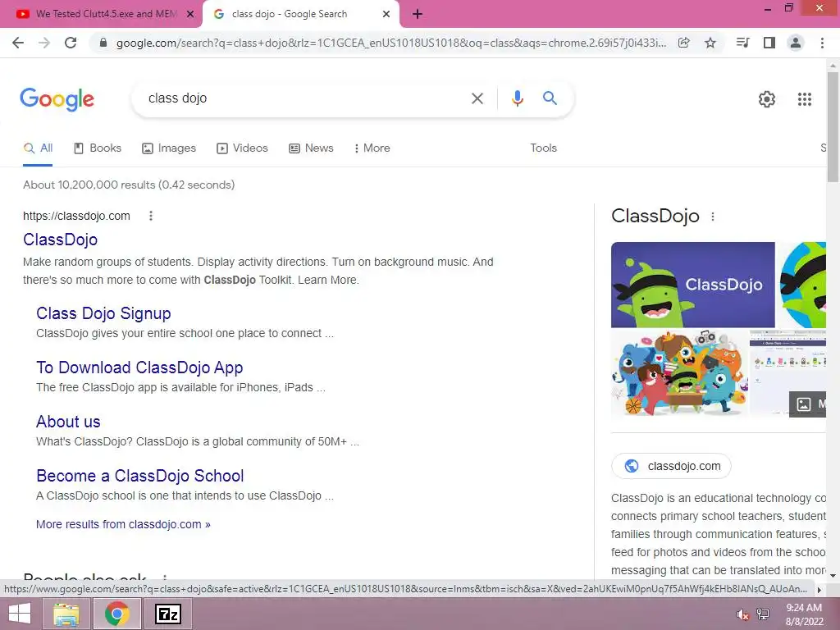The height and width of the screenshot is (630, 840).
Task: Close the class dojo search tab
Action: [386, 15]
